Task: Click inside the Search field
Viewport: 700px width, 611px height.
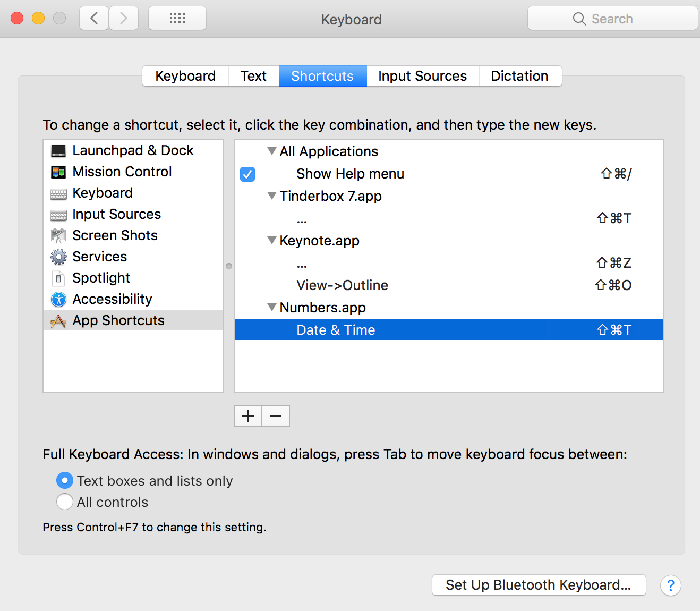Action: pyautogui.click(x=612, y=18)
